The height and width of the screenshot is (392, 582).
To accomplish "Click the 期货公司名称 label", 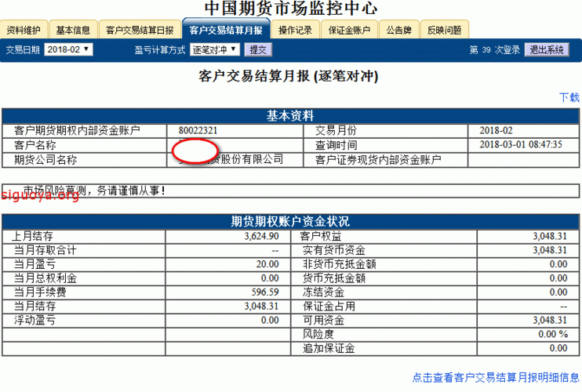I will coord(45,160).
